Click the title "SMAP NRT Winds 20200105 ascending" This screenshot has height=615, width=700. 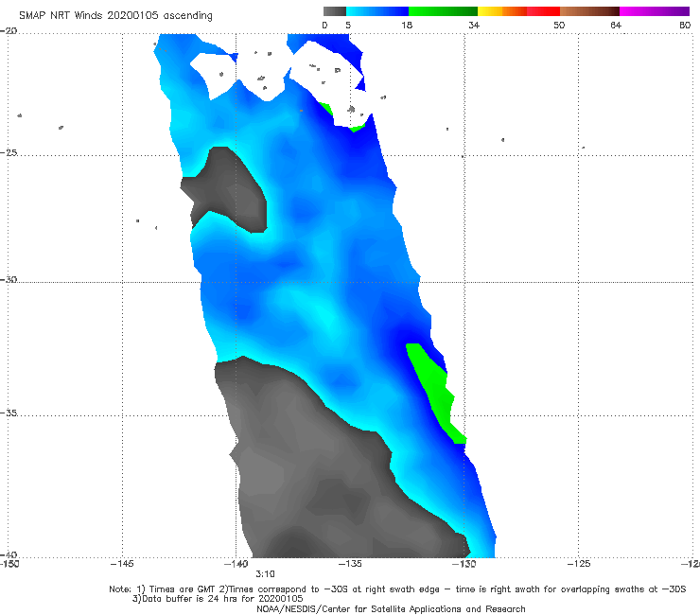point(115,15)
